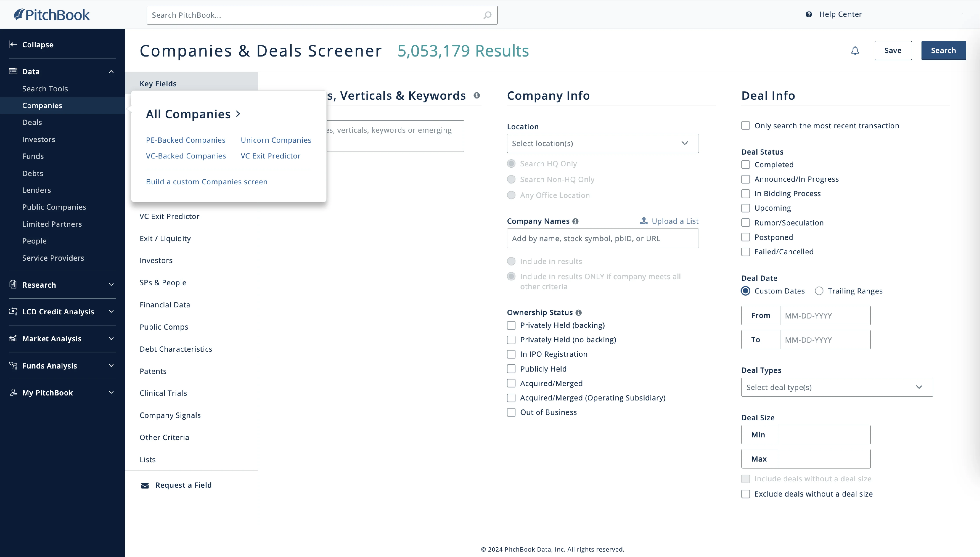
Task: Check the Rumor/Speculation checkbox
Action: pos(745,223)
